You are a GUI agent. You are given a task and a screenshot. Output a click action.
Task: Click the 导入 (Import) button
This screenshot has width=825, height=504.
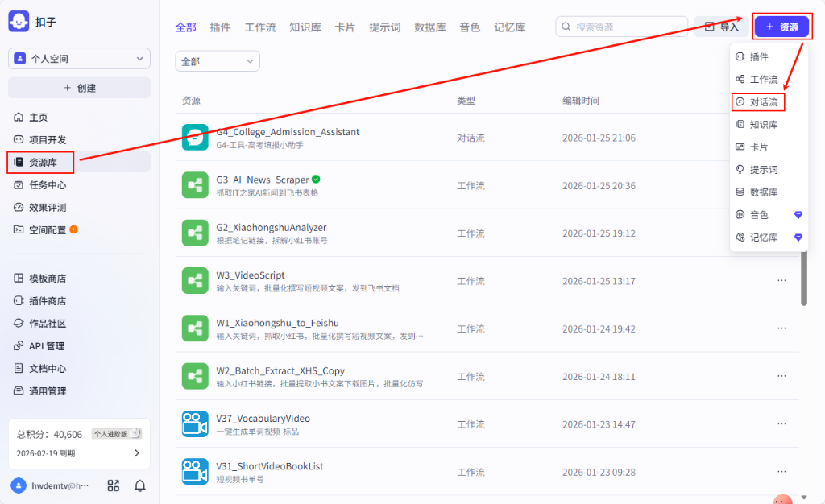721,26
